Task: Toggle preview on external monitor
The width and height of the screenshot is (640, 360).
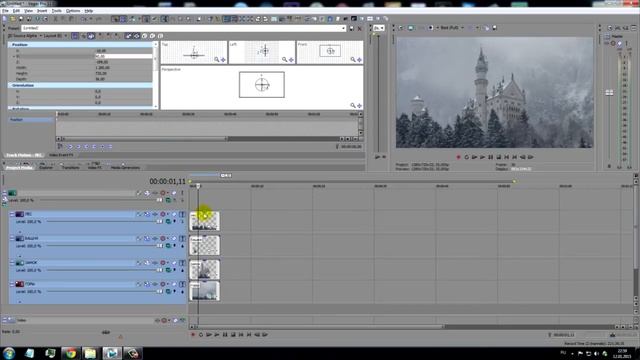Action: click(410, 28)
